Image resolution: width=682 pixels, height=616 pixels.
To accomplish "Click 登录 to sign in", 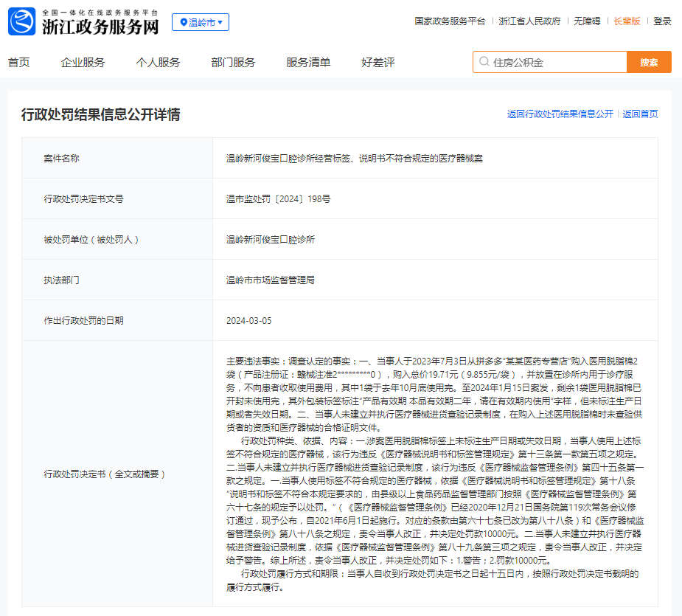I will pyautogui.click(x=662, y=21).
